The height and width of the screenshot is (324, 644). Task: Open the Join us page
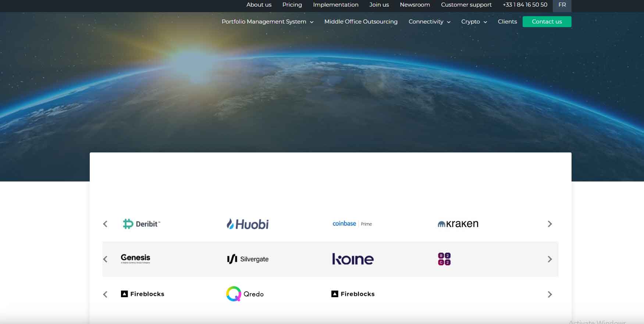pyautogui.click(x=379, y=5)
